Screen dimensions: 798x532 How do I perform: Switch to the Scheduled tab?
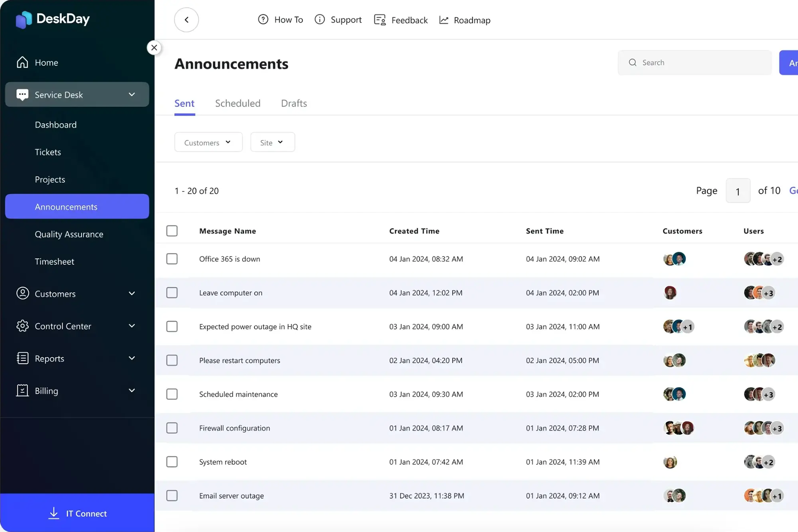[x=237, y=103]
